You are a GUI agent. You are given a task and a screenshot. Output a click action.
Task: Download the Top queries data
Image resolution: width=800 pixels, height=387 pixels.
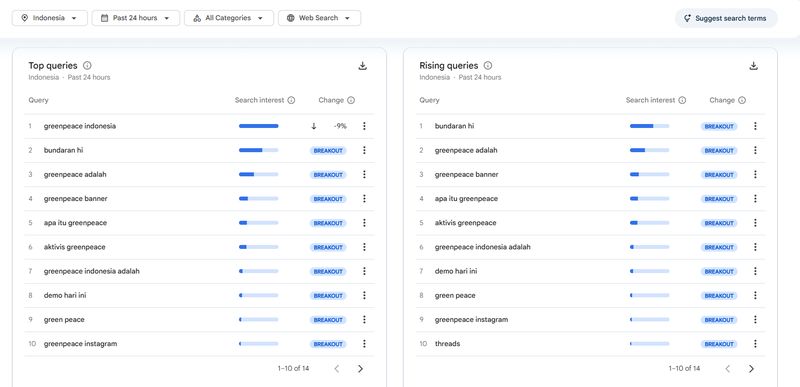click(363, 66)
